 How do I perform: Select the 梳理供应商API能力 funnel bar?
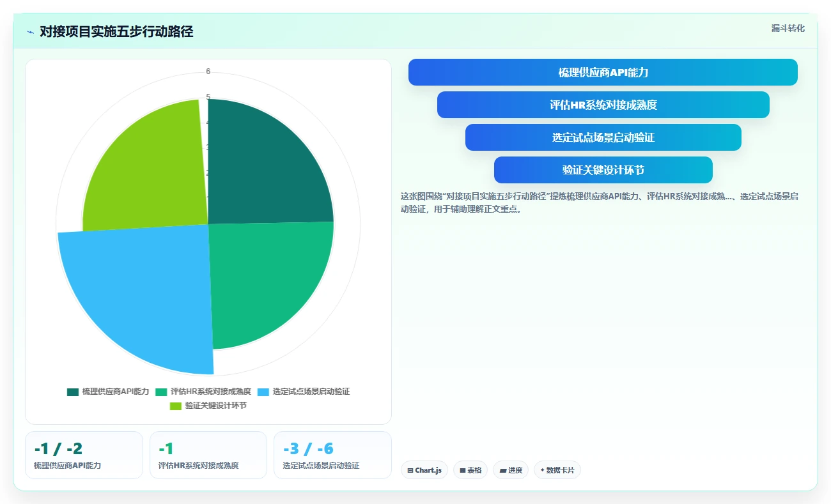tap(603, 72)
